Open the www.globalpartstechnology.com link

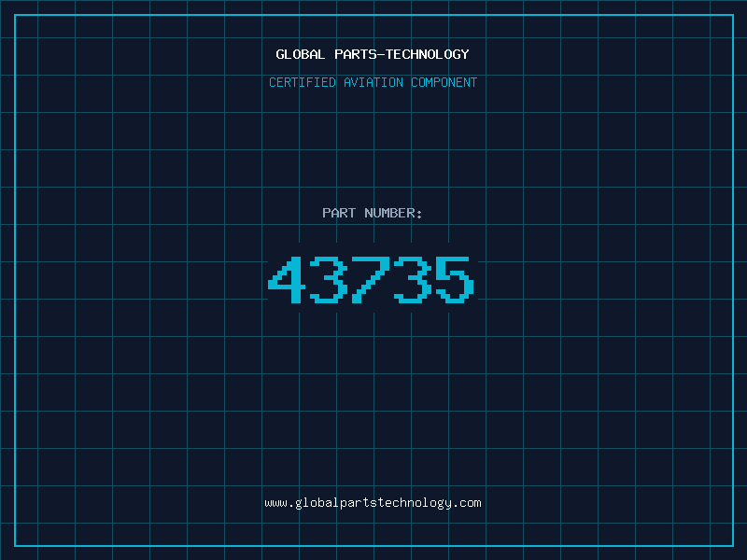pyautogui.click(x=373, y=503)
